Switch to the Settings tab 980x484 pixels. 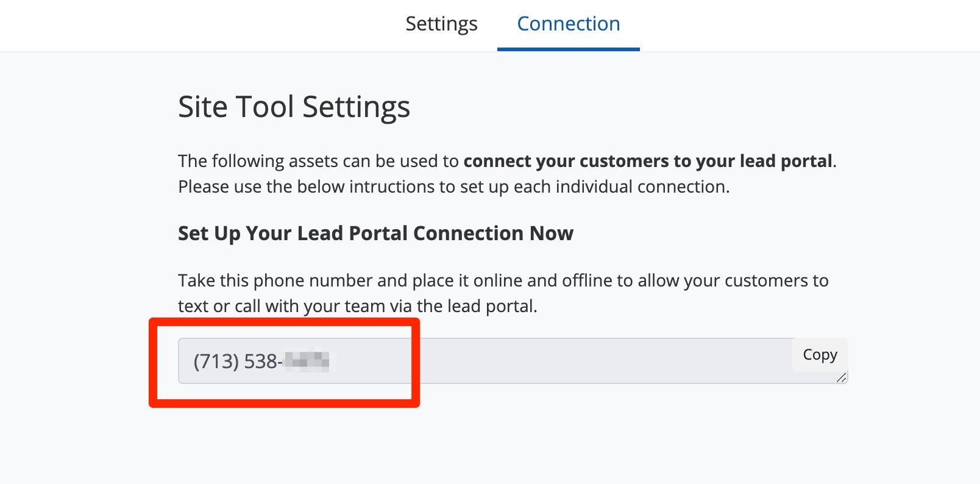[441, 24]
